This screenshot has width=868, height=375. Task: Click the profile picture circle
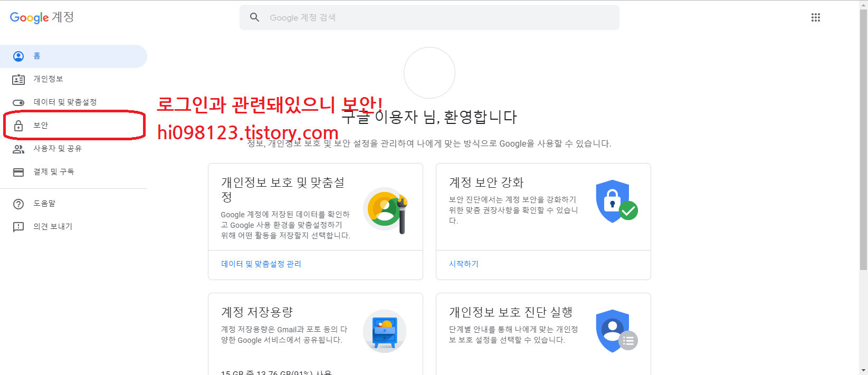pyautogui.click(x=430, y=73)
